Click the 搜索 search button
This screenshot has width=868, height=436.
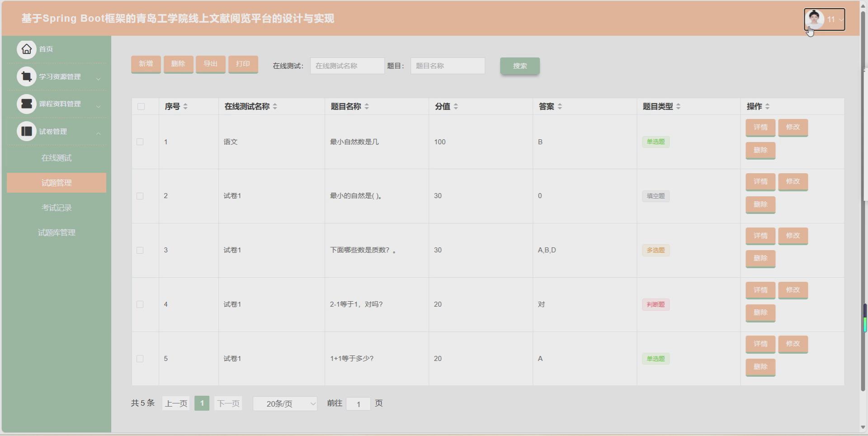pos(519,66)
